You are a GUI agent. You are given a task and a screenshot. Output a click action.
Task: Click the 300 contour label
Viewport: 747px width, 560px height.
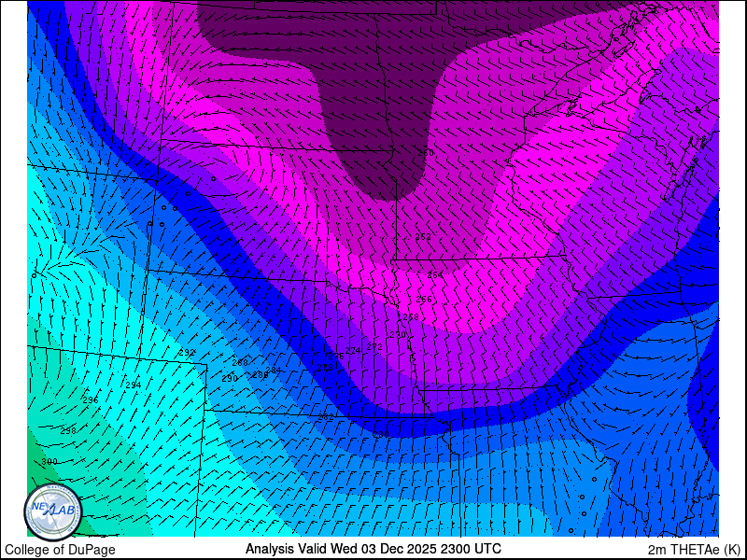point(49,461)
